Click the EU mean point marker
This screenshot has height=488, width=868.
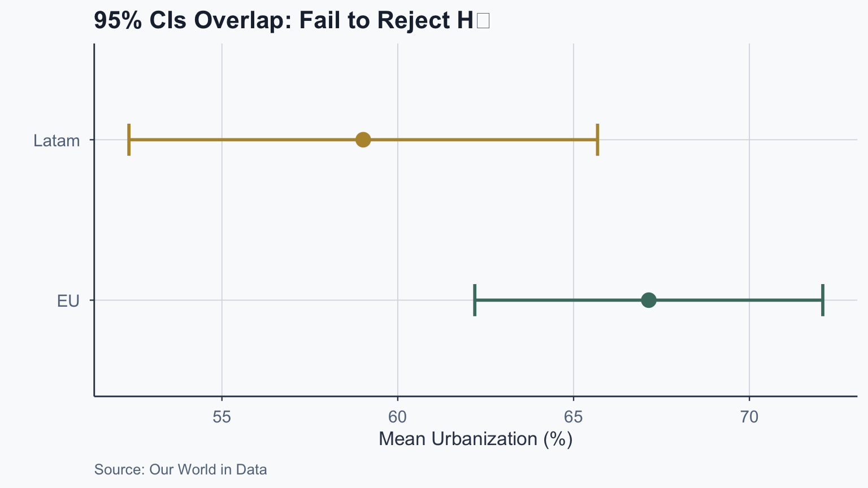(649, 300)
